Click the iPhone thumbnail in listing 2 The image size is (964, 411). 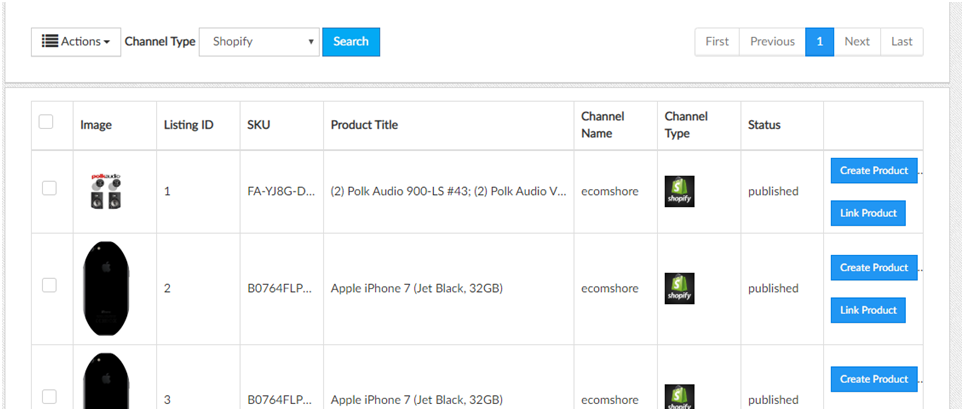(x=106, y=289)
